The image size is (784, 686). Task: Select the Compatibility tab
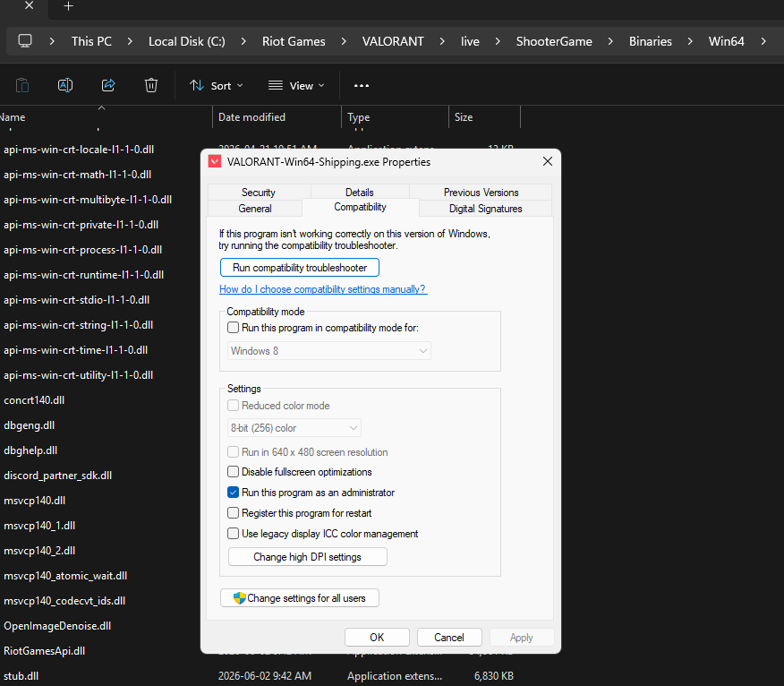[360, 207]
